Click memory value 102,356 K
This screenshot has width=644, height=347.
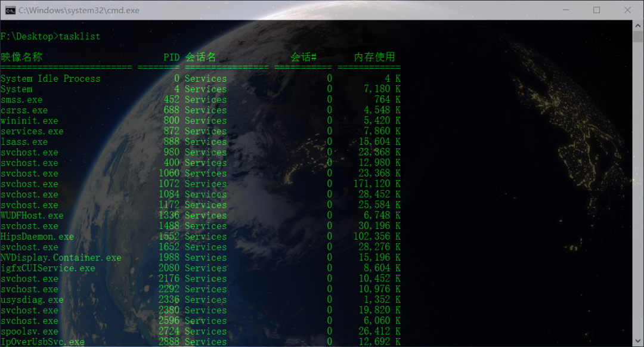coord(377,237)
